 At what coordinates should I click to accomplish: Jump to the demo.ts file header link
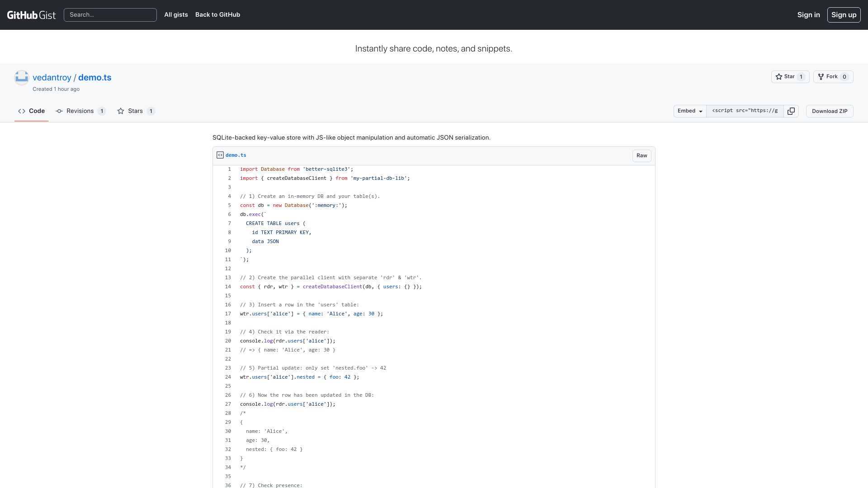[x=236, y=155]
